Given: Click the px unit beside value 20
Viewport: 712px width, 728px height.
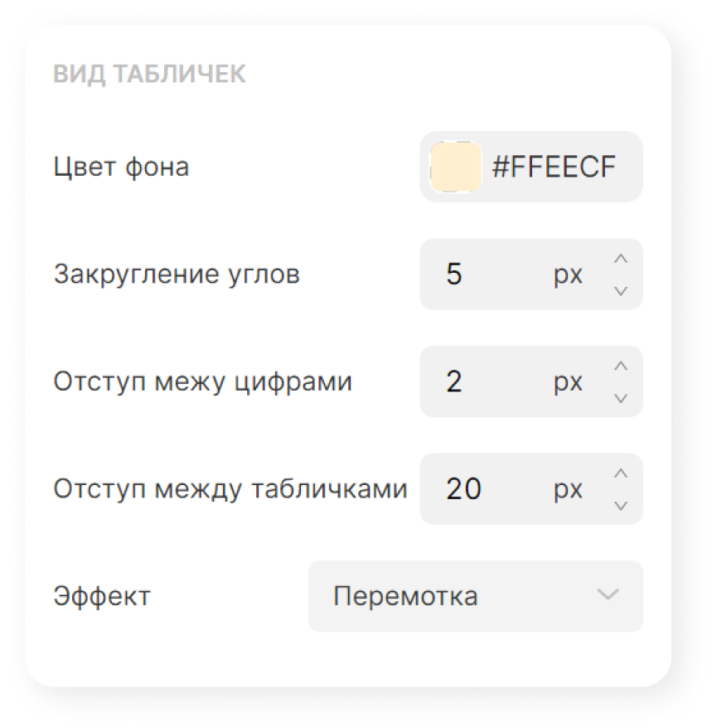Looking at the screenshot, I should (x=568, y=490).
